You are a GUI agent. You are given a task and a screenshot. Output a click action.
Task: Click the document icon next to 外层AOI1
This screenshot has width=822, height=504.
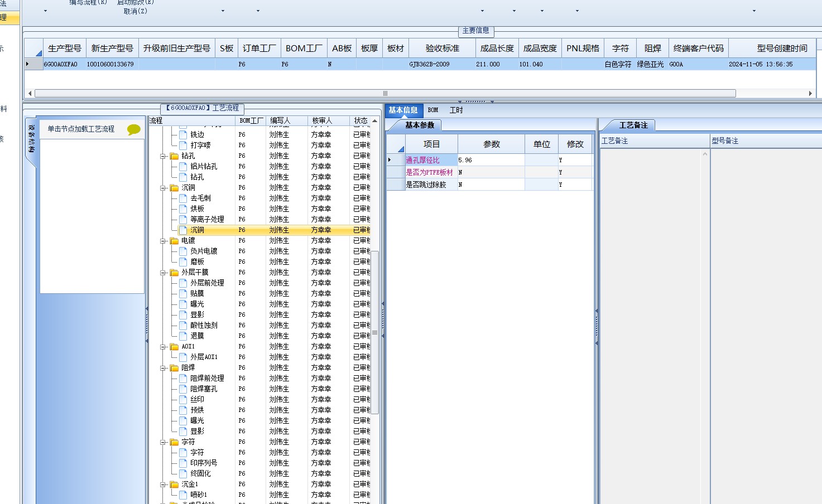tap(183, 357)
